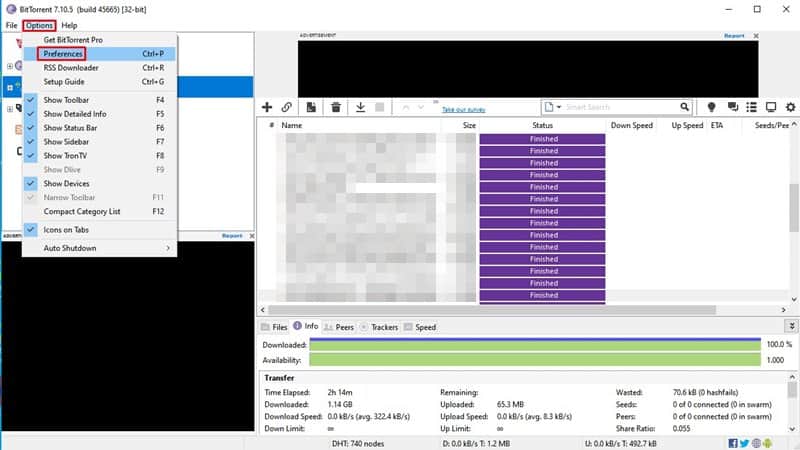Click the Facebook icon in the status bar

[x=733, y=443]
